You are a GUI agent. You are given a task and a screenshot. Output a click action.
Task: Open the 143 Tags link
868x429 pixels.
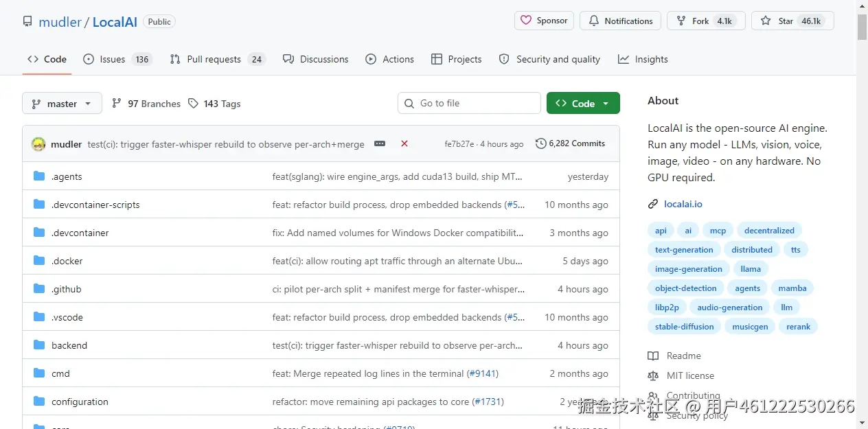(x=214, y=104)
